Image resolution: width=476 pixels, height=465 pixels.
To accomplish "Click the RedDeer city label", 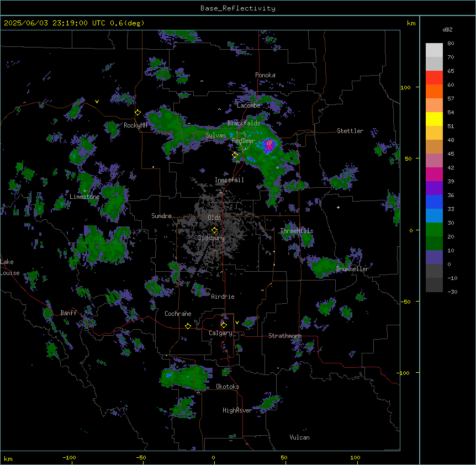I will click(244, 141).
